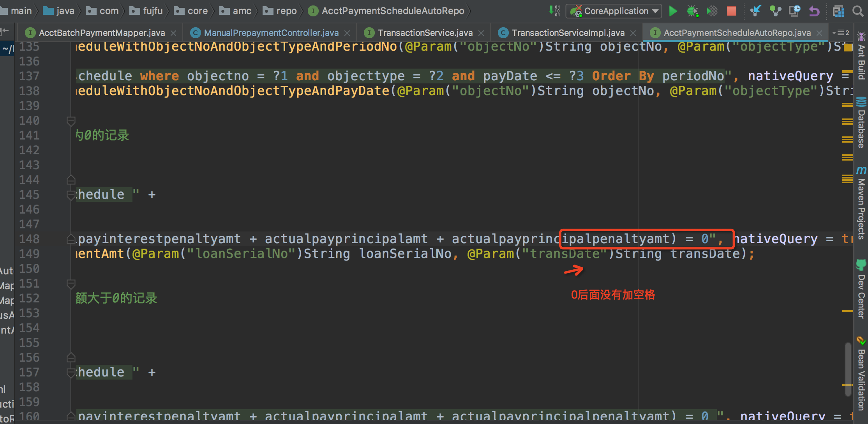Close the AcctBatchPaymentMapper.java tab
This screenshot has height=424, width=868.
(x=173, y=33)
